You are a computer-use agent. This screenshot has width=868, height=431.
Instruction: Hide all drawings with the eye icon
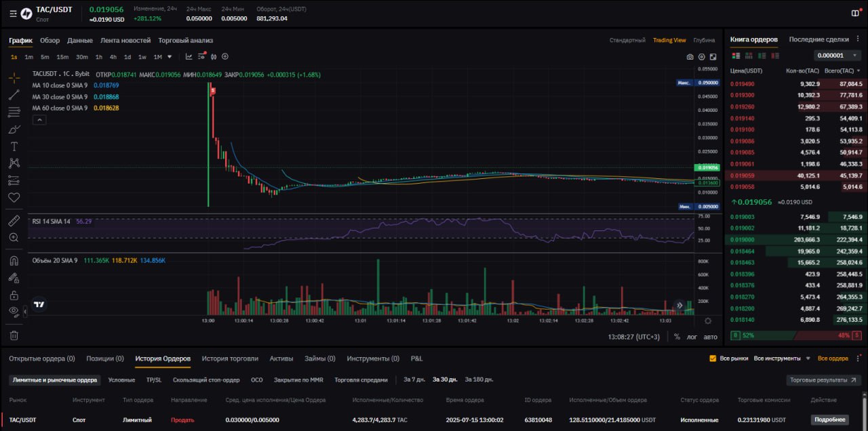pyautogui.click(x=14, y=312)
